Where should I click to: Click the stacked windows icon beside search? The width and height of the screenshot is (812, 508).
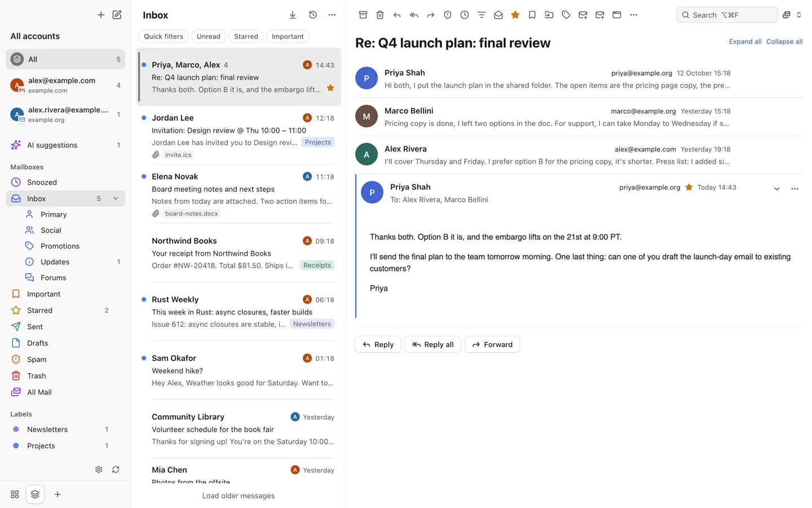(x=787, y=15)
